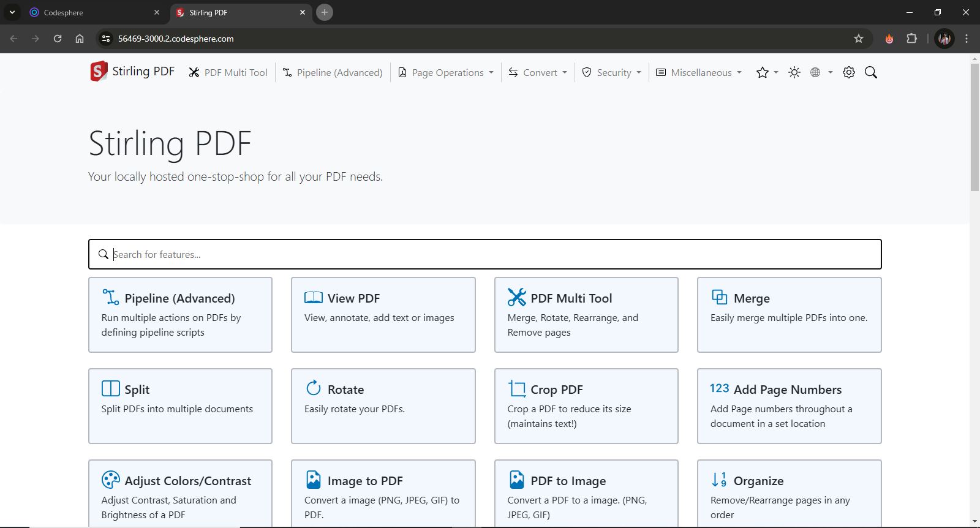Click the Organize sort icon
The width and height of the screenshot is (980, 528).
point(720,480)
